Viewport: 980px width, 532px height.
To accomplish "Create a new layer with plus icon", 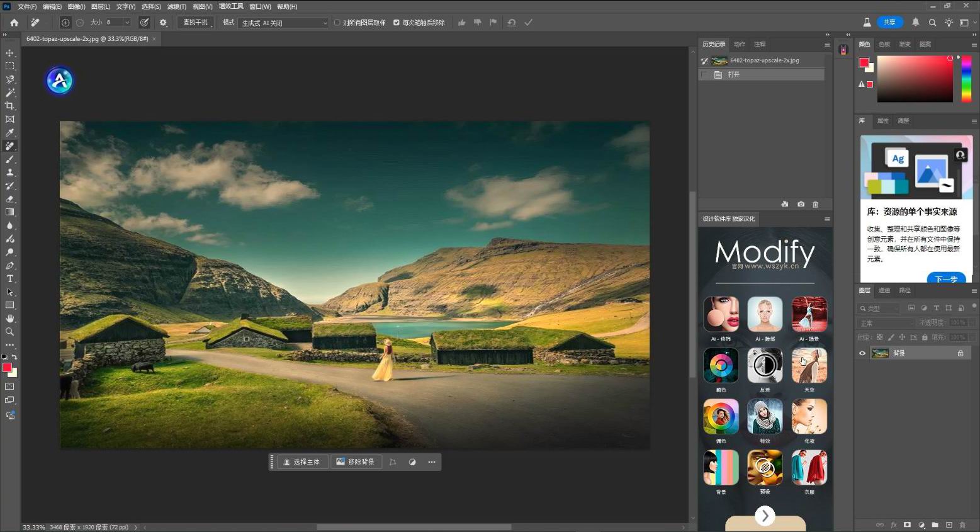I will (x=949, y=524).
